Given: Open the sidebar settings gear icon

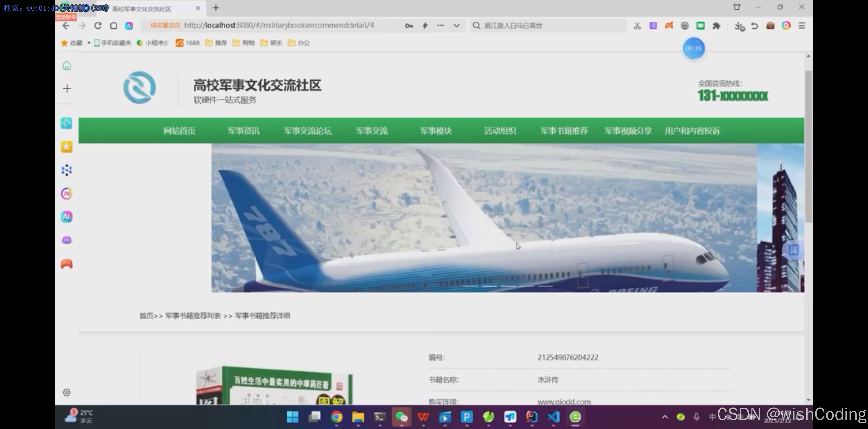Looking at the screenshot, I should coord(67,392).
